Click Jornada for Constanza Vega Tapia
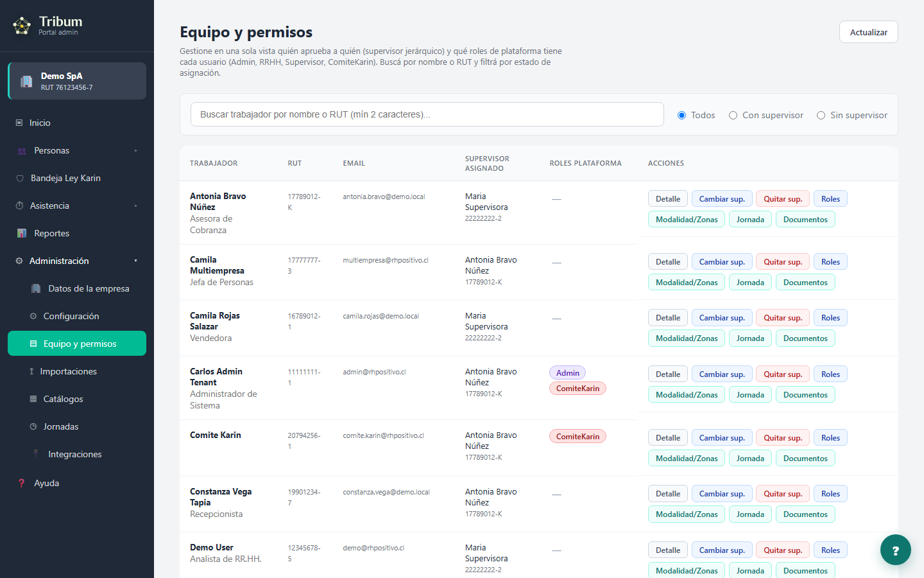This screenshot has width=924, height=578. coord(750,514)
